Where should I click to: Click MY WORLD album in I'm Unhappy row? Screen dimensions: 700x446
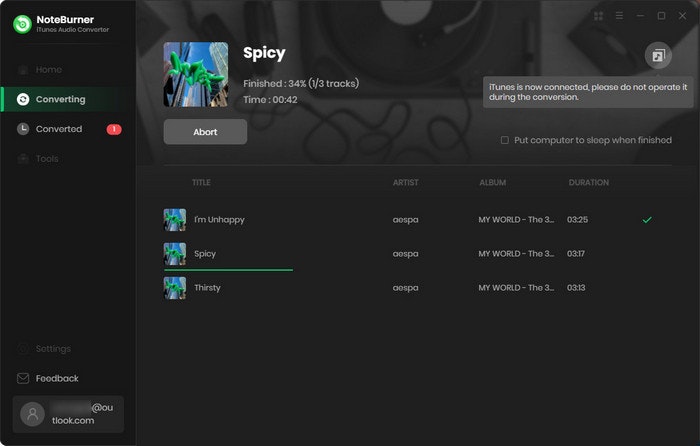click(516, 220)
